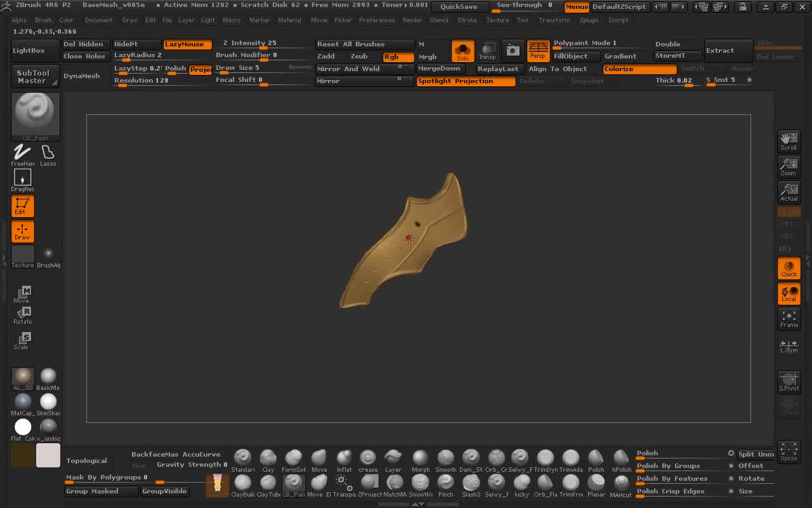Select the Scale transform icon
Viewport: 812px width, 508px height.
coord(23,340)
